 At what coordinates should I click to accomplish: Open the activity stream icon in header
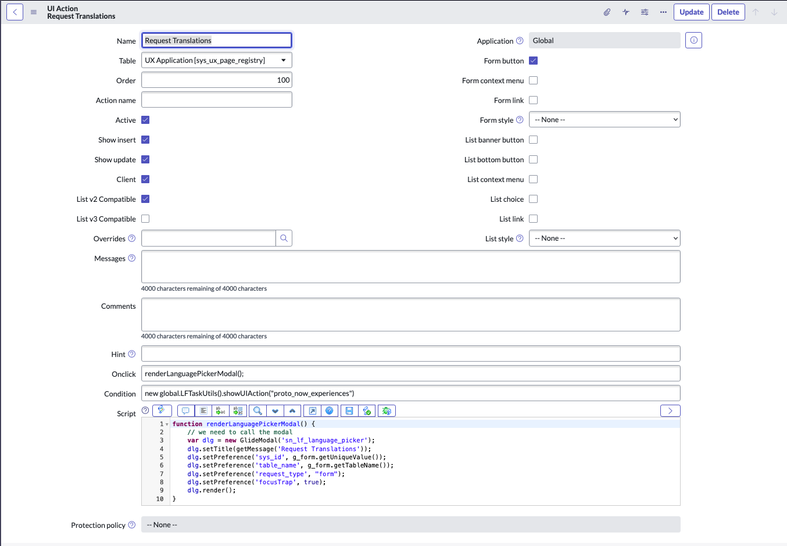click(626, 12)
